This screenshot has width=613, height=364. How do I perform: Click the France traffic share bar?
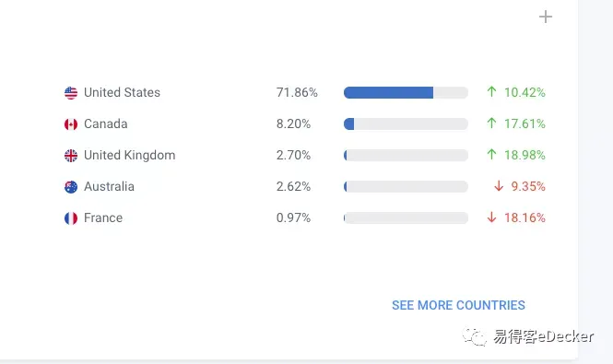[x=406, y=217]
